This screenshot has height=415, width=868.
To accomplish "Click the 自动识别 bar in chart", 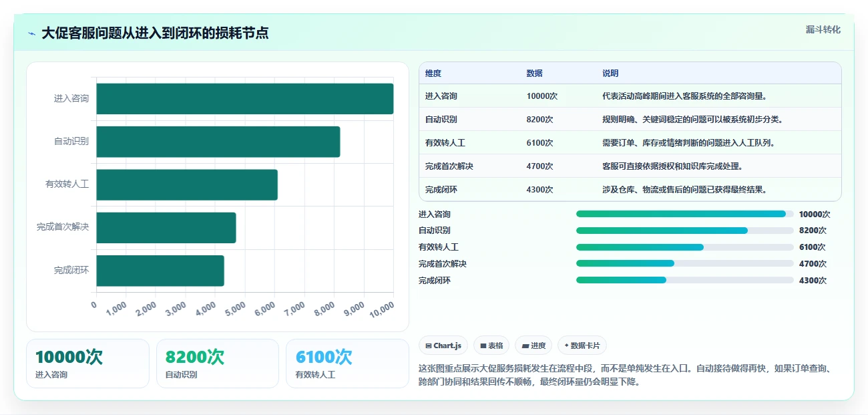I will click(x=218, y=142).
